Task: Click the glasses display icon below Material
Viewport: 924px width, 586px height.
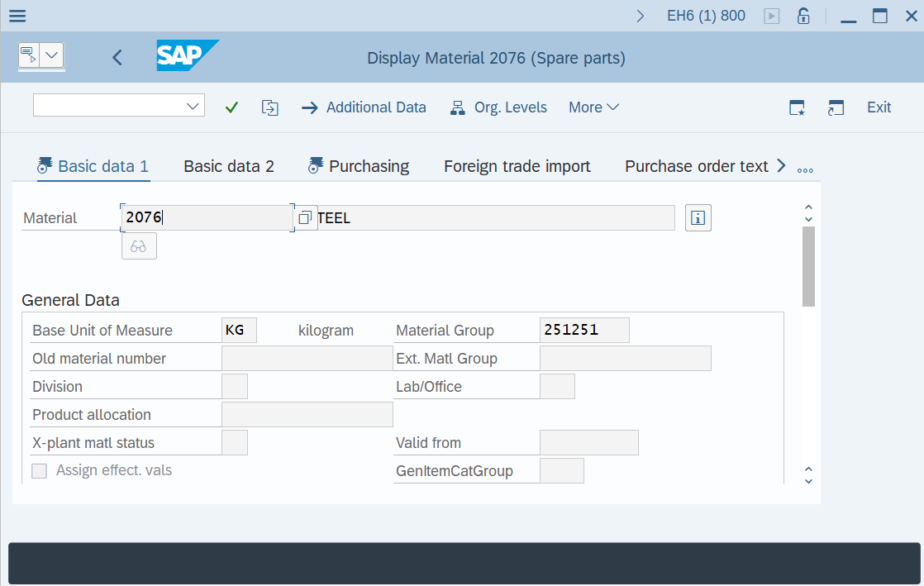Action: tap(139, 246)
